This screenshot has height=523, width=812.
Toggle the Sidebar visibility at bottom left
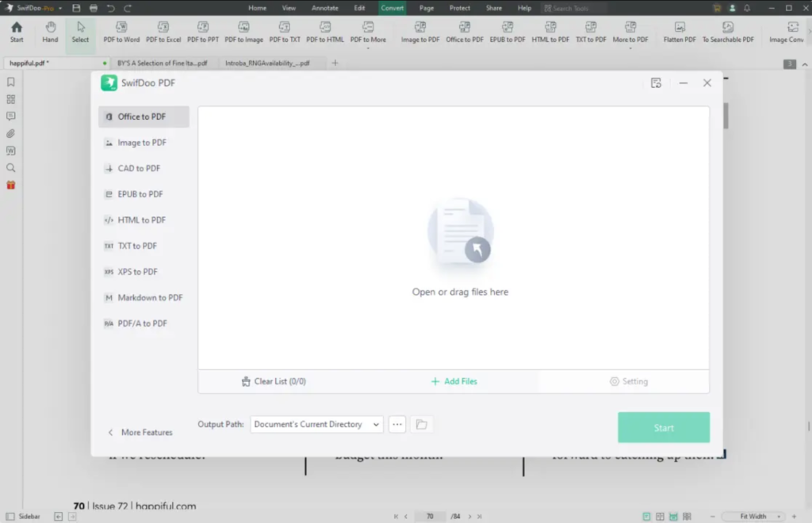[x=17, y=516]
